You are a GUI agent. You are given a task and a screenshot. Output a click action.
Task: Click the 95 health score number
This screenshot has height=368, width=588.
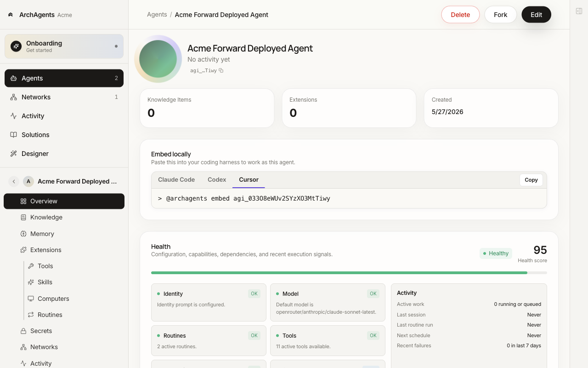[540, 250]
